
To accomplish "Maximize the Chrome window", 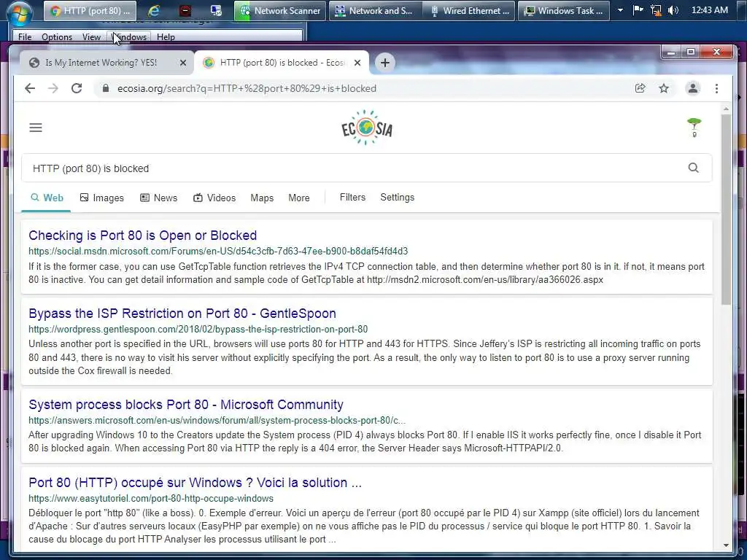I will click(690, 52).
